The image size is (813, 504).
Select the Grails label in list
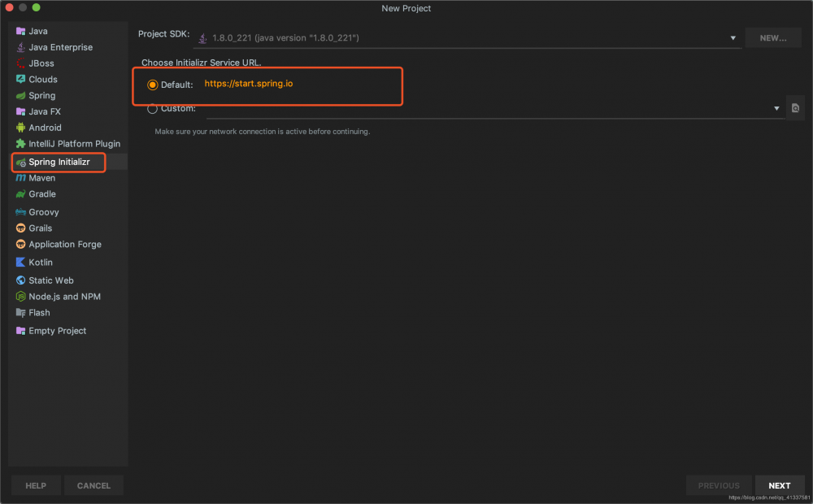pyautogui.click(x=41, y=228)
